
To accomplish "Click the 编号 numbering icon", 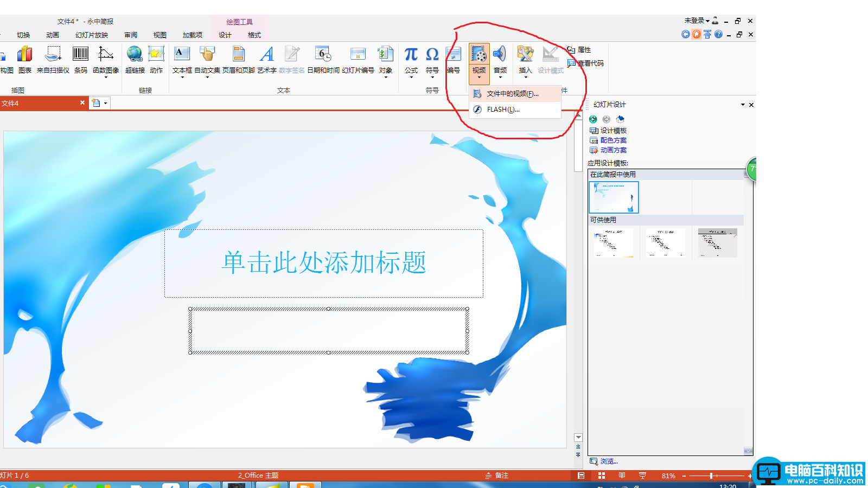I will 454,54.
